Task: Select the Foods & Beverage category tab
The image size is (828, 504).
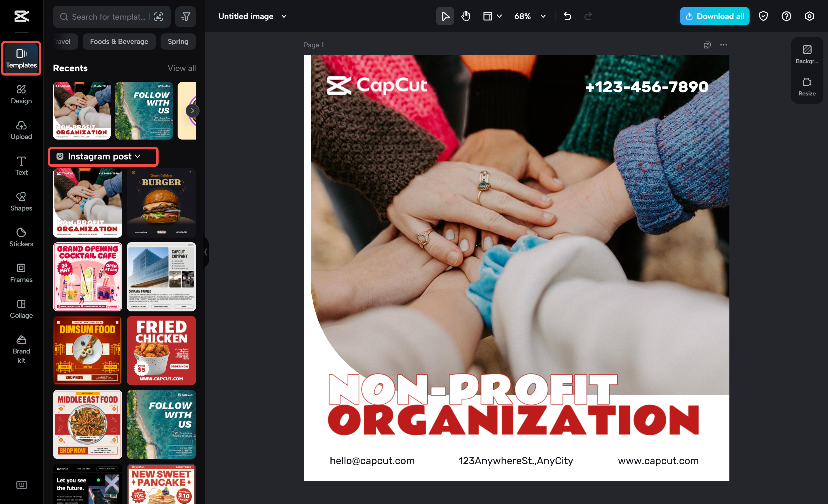Action: [x=119, y=42]
